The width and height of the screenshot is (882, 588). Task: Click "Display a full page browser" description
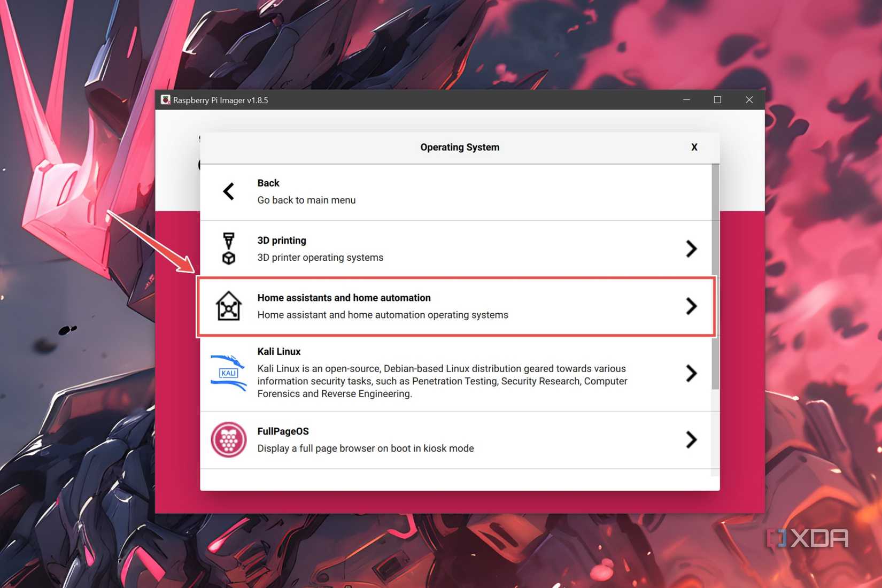[x=366, y=448]
